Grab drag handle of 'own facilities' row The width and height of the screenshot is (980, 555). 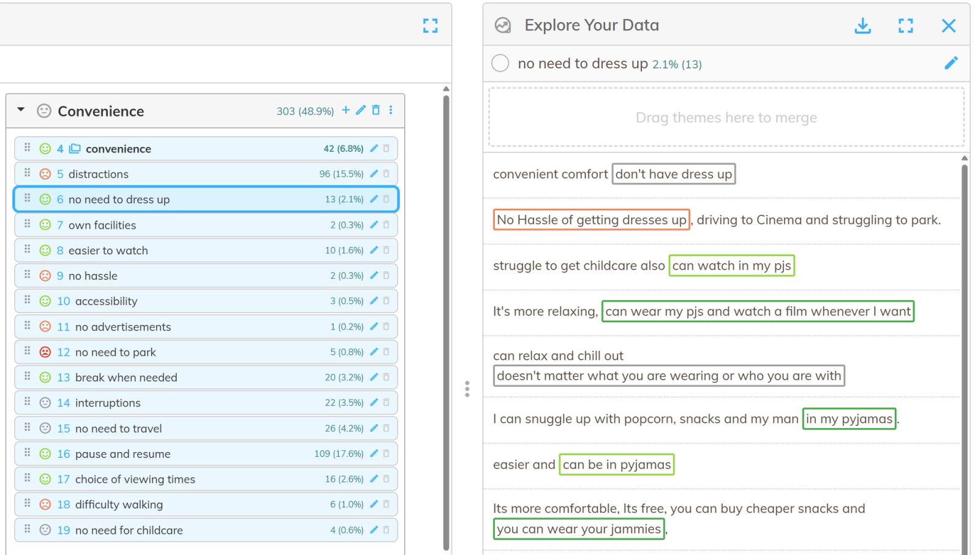point(27,224)
